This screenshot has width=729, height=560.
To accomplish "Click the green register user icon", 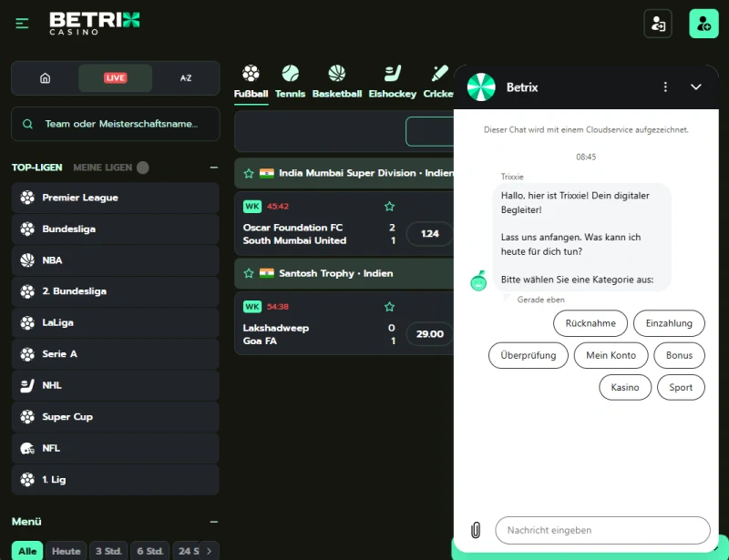I will coord(703,24).
